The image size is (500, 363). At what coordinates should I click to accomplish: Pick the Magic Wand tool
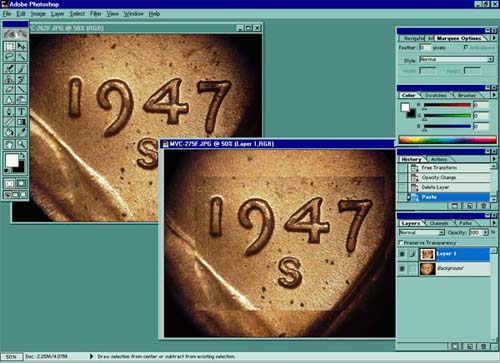tap(21, 57)
